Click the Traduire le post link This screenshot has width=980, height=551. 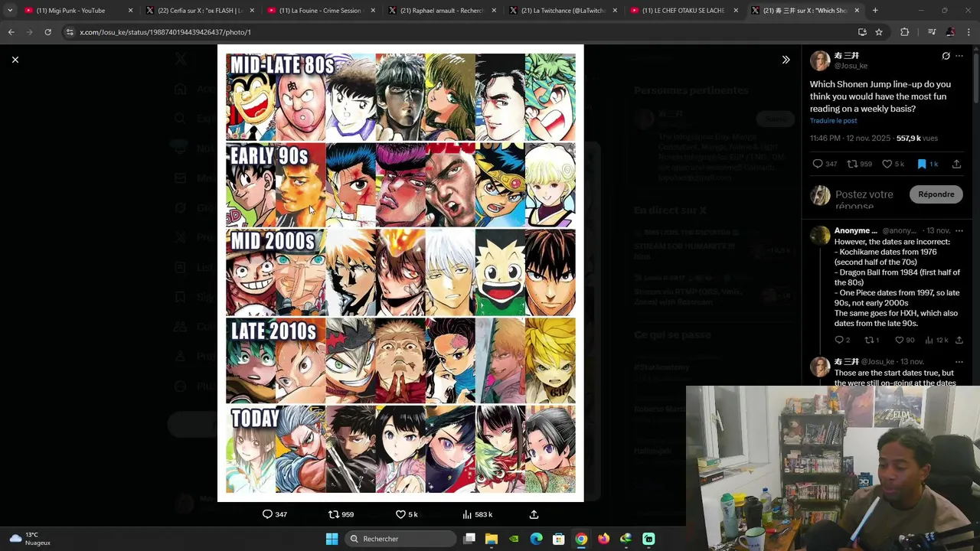click(x=833, y=121)
